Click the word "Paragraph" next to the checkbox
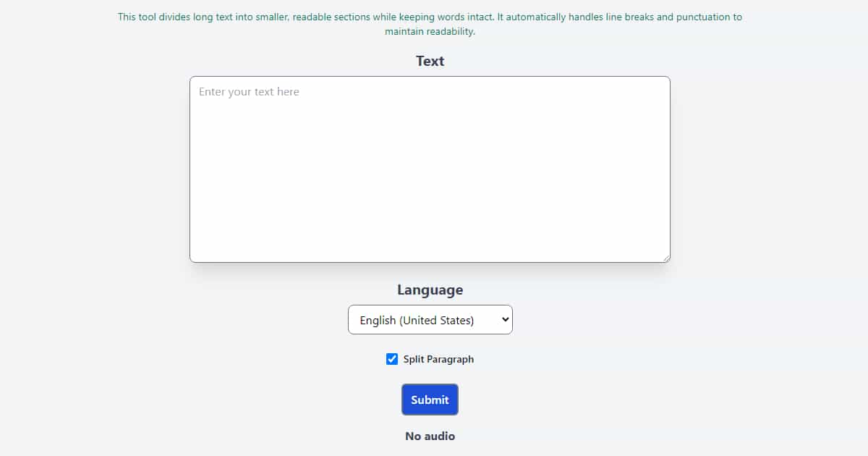 451,359
